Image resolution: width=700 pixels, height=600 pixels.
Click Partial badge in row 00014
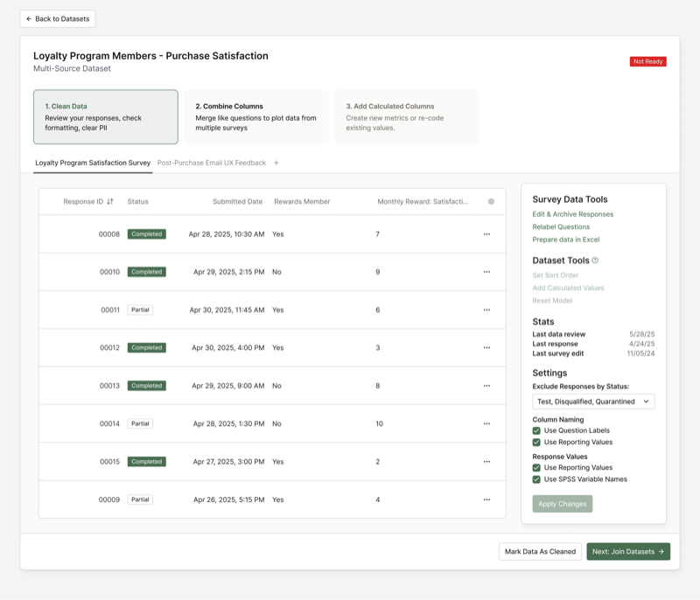(140, 424)
